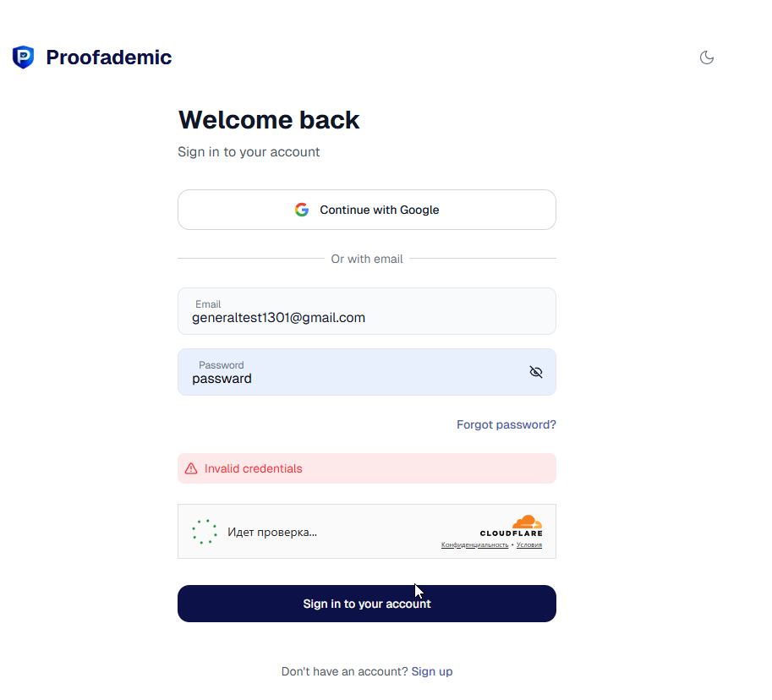Click the "Идет проверка..." verification text
This screenshot has width=772, height=700.
[x=272, y=532]
